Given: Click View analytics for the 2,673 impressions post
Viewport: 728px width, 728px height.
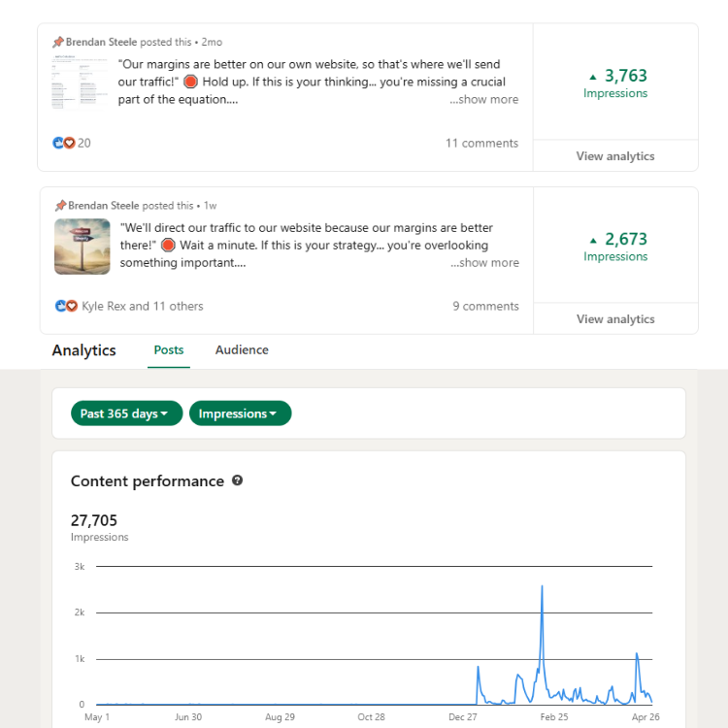Looking at the screenshot, I should click(x=615, y=319).
